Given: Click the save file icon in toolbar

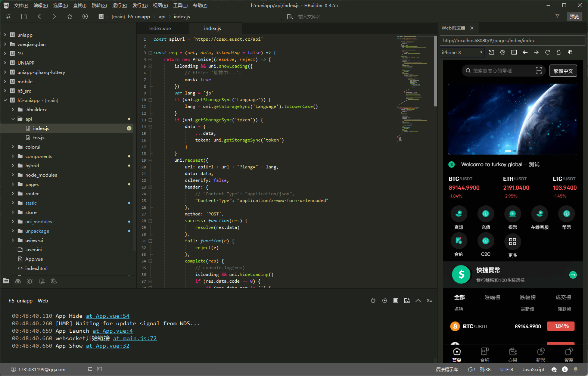Looking at the screenshot, I should pos(24,16).
